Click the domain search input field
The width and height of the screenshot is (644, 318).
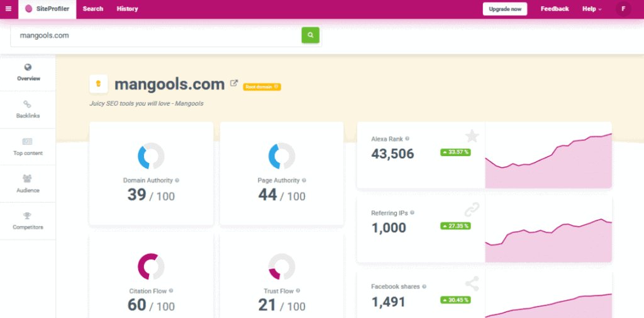coord(155,36)
